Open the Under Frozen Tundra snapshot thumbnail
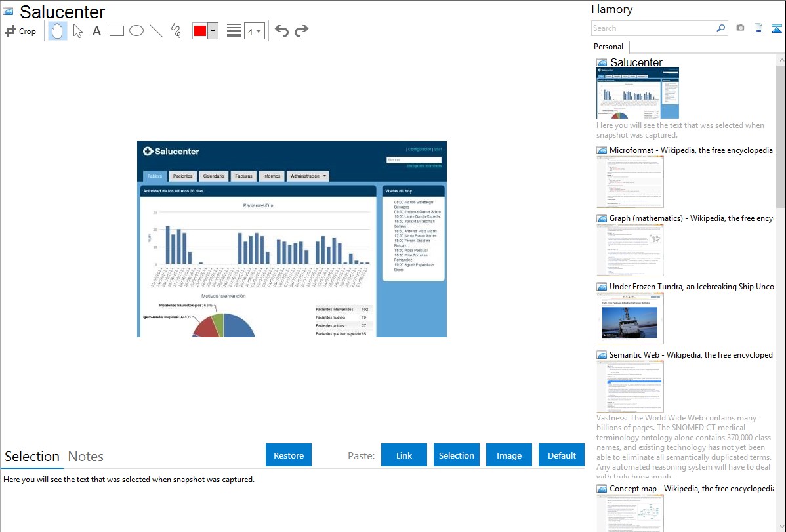 [x=630, y=318]
